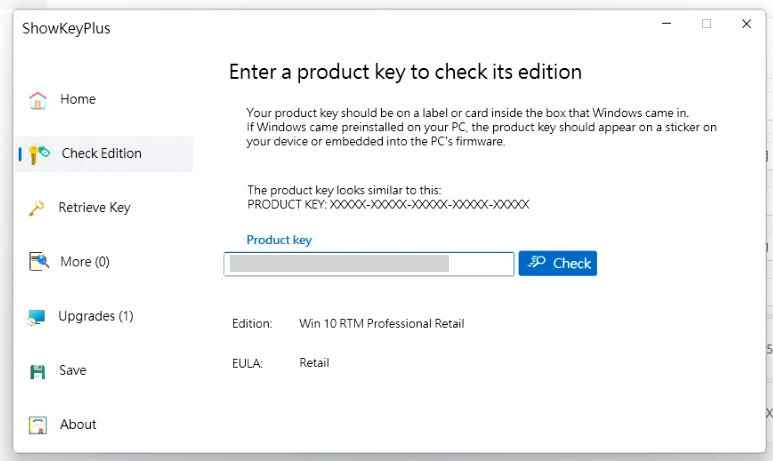Image resolution: width=773 pixels, height=461 pixels.
Task: Go to the Retrieve Key label
Action: coord(94,208)
